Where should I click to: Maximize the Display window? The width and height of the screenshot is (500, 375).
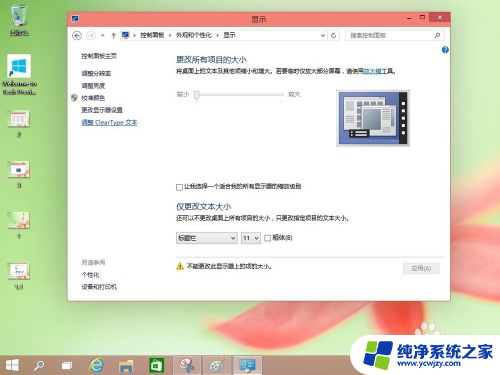(x=422, y=17)
